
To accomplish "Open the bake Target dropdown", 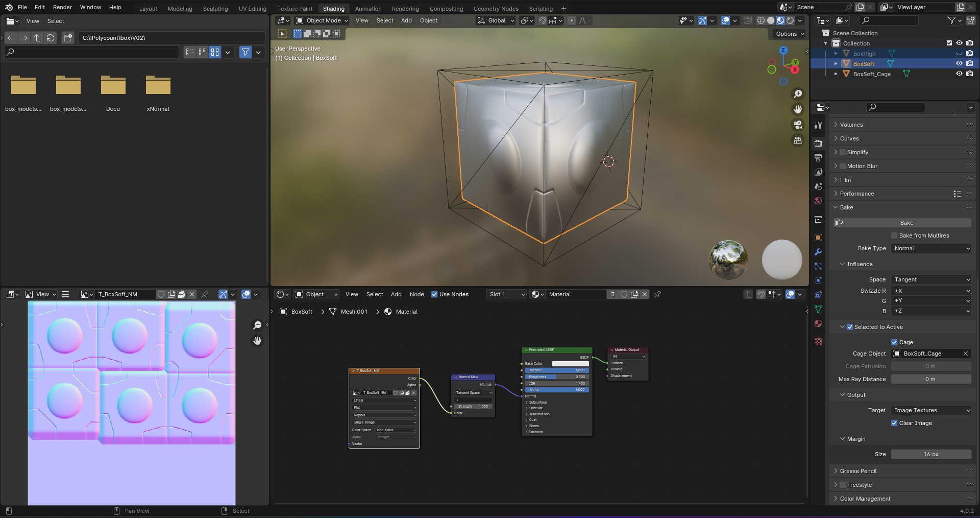I will 931,410.
